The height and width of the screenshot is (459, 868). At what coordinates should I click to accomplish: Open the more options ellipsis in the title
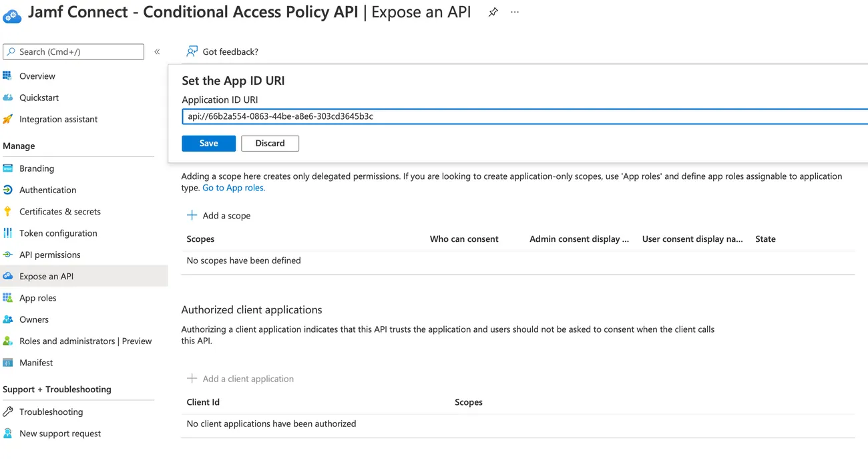point(515,12)
